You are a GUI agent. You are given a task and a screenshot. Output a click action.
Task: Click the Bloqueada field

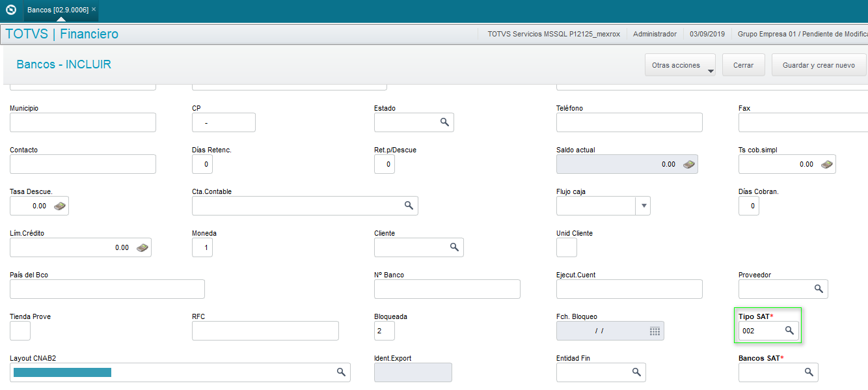[385, 331]
